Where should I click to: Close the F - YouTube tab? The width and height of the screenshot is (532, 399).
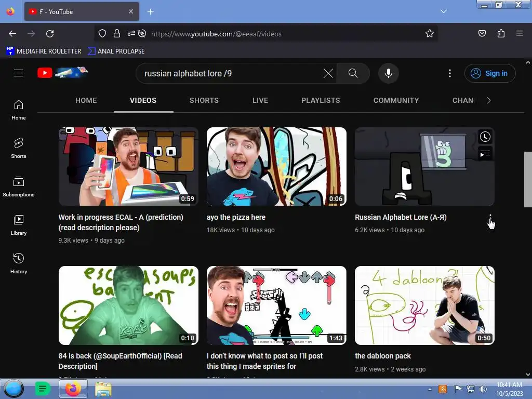(x=131, y=11)
